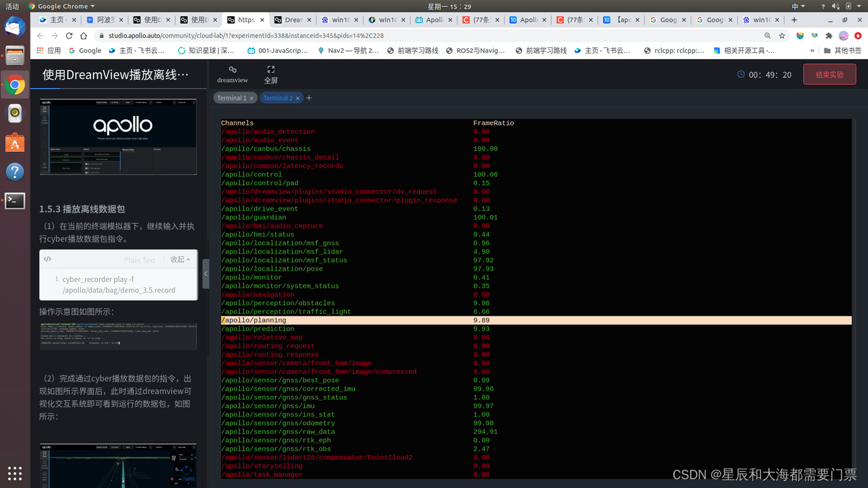Image resolution: width=868 pixels, height=488 pixels.
Task: Open the Help icon in the dock
Action: coord(15,171)
